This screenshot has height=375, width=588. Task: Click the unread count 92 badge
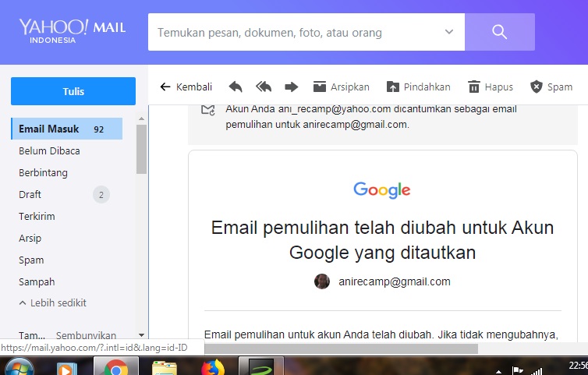coord(98,129)
